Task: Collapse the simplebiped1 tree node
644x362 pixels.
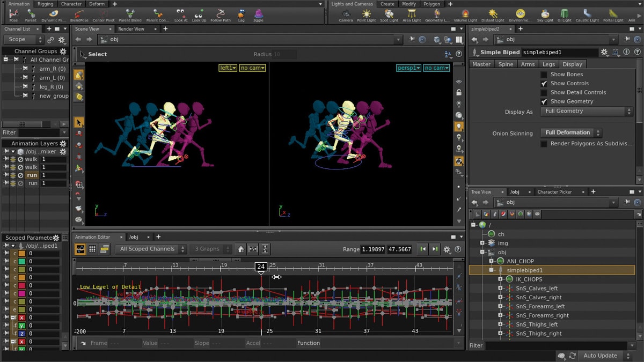Action: 491,271
